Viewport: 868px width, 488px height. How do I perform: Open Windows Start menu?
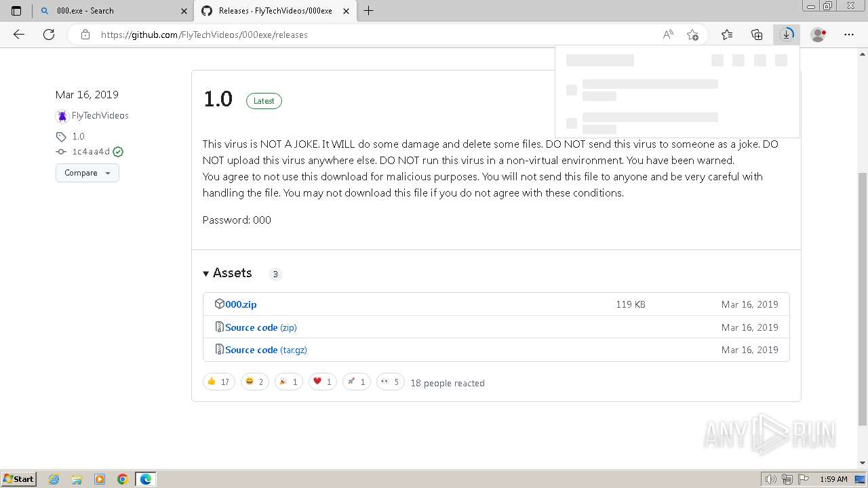pyautogui.click(x=18, y=479)
